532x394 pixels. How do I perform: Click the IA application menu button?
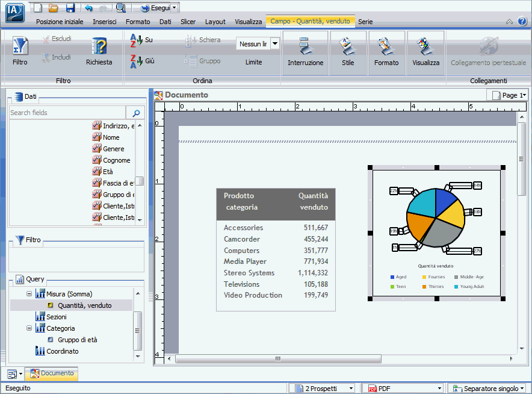click(x=15, y=12)
